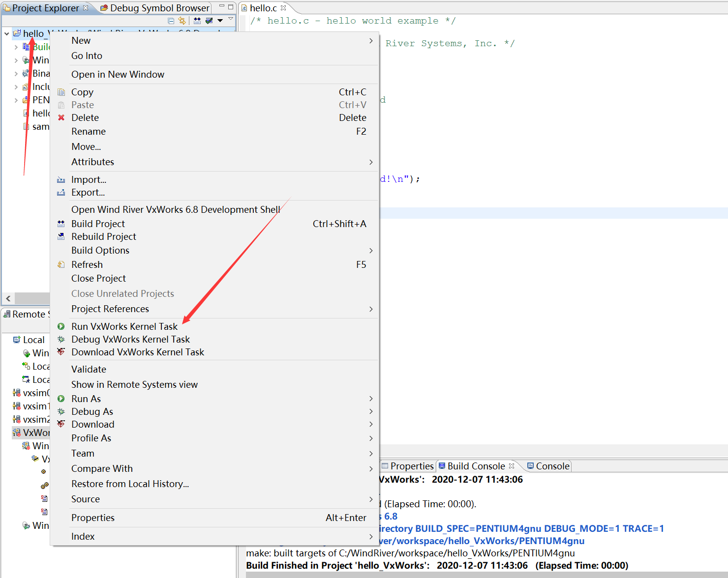Choose Show in Remote Systems view
Image resolution: width=728 pixels, height=578 pixels.
[x=214, y=384]
